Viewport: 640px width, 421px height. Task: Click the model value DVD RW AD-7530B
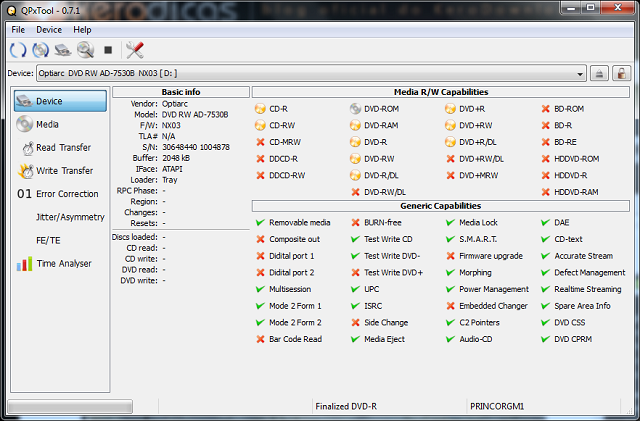coord(195,114)
